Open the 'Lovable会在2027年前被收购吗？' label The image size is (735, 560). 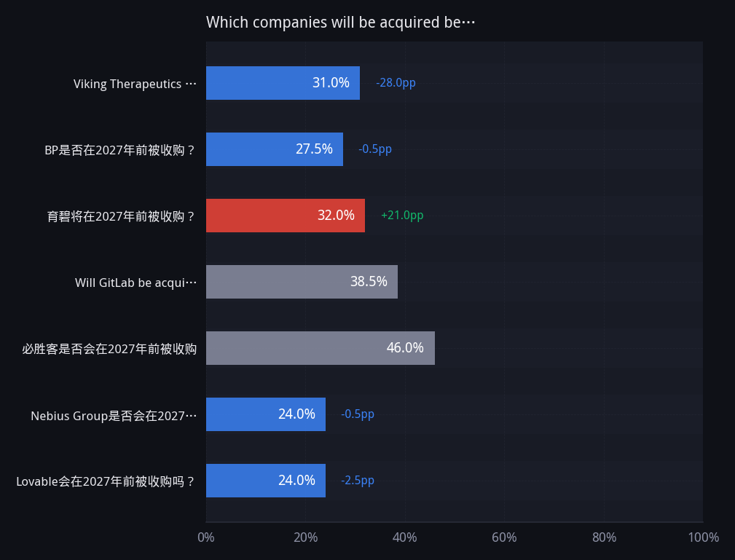(x=106, y=482)
